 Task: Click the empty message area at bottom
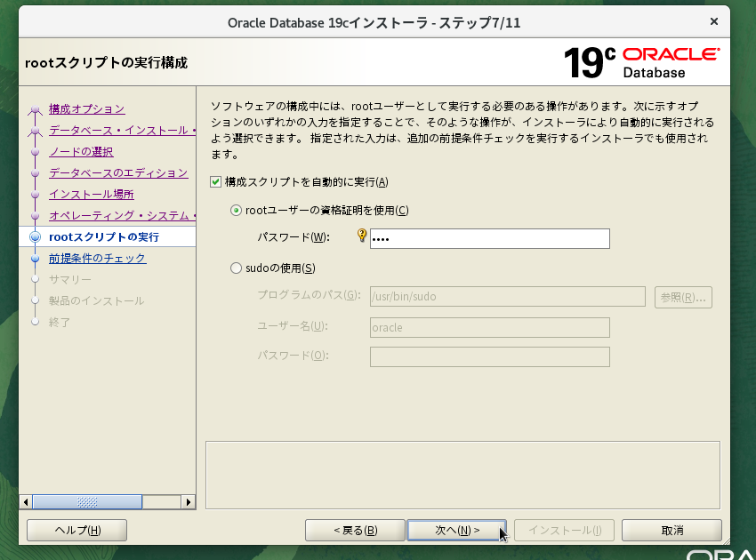pos(462,476)
